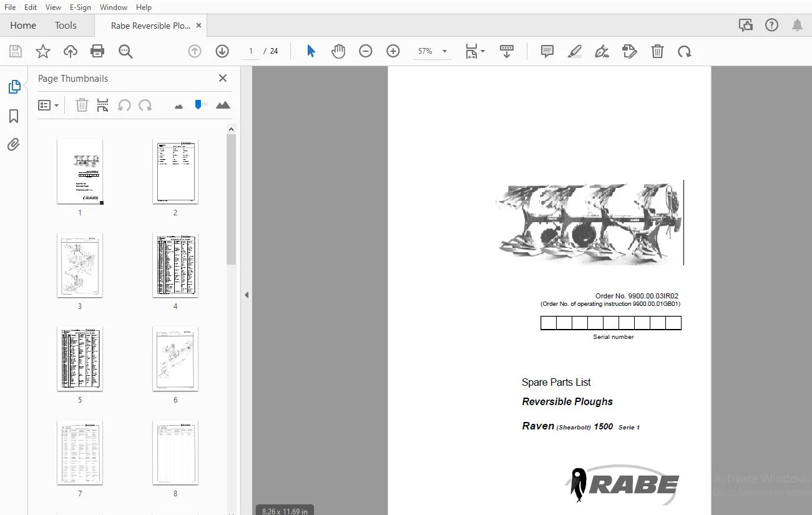Click the current page number field
812x515 pixels.
(x=251, y=51)
